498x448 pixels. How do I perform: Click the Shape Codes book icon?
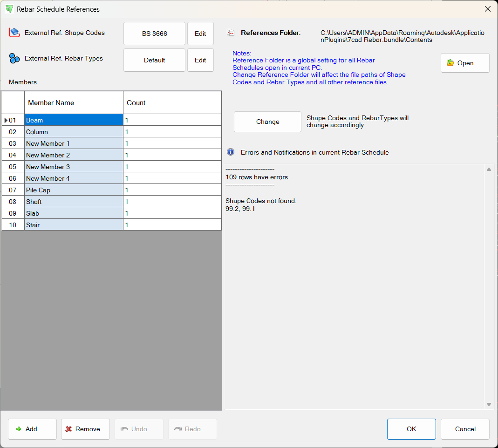coord(14,33)
